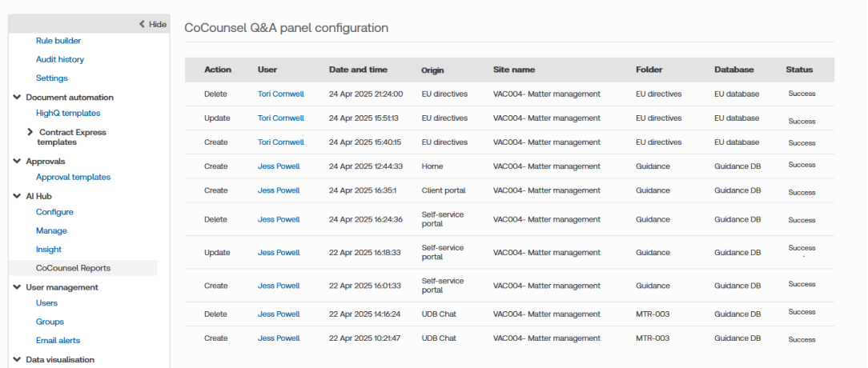Image resolution: width=868 pixels, height=368 pixels.
Task: Click the Date and time column header
Action: pos(358,70)
